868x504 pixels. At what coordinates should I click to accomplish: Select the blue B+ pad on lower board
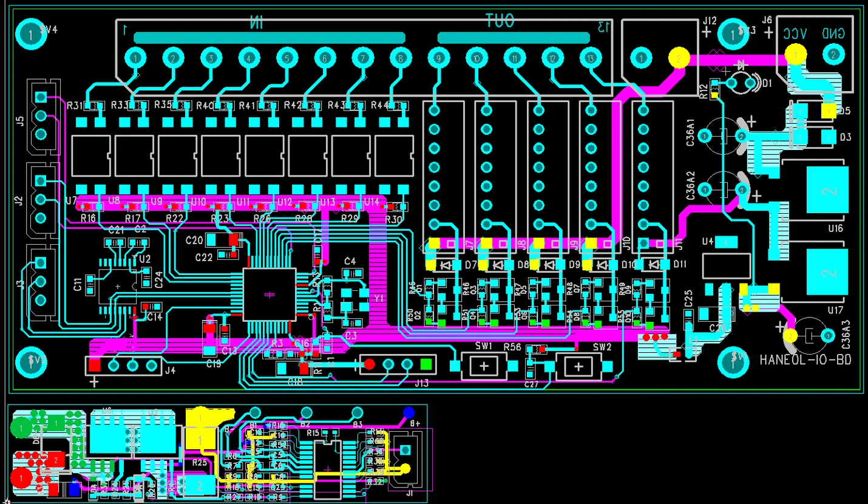point(408,412)
